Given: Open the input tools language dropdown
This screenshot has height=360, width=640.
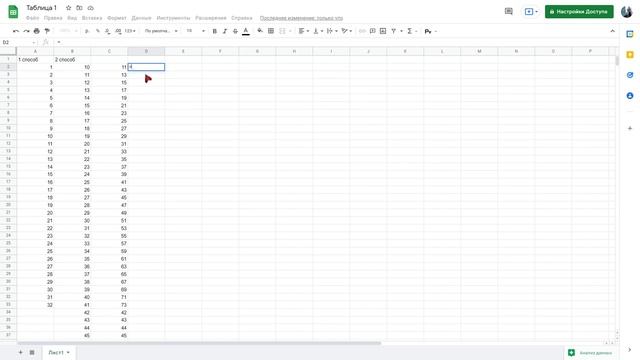Looking at the screenshot, I should (x=430, y=31).
